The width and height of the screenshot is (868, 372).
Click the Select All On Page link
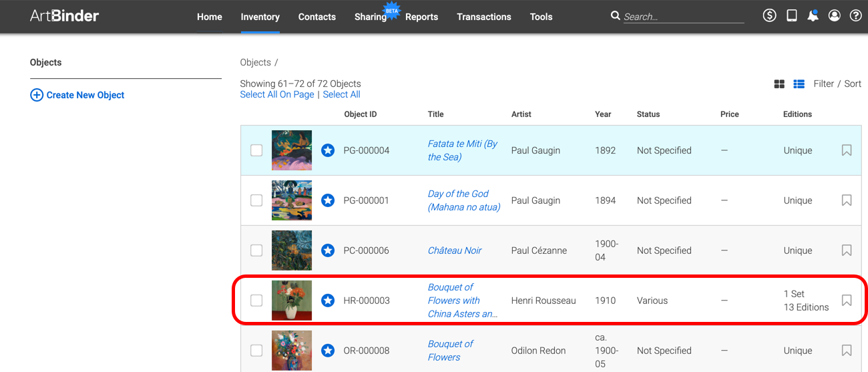[x=277, y=95]
